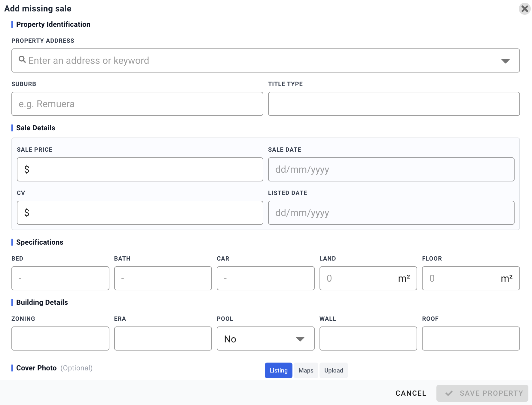Click the Title Type field
Image resolution: width=532 pixels, height=405 pixels.
pos(394,104)
